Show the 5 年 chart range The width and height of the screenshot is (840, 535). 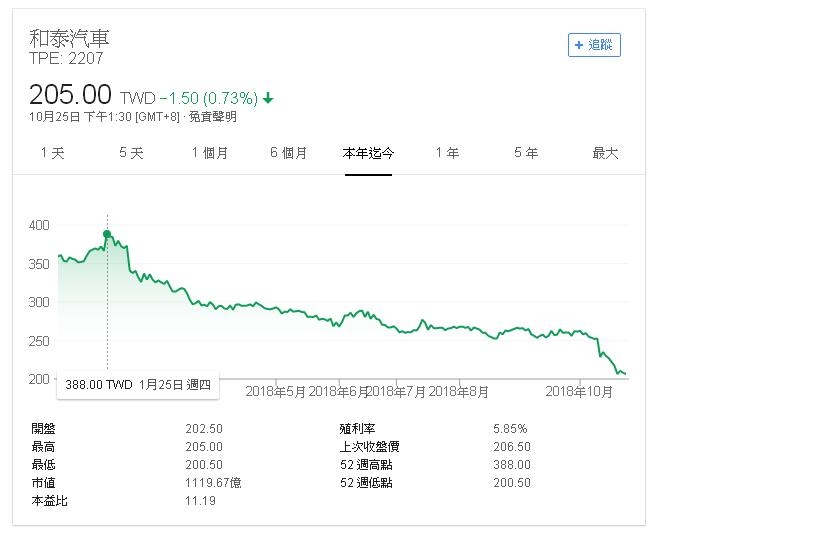pos(526,153)
